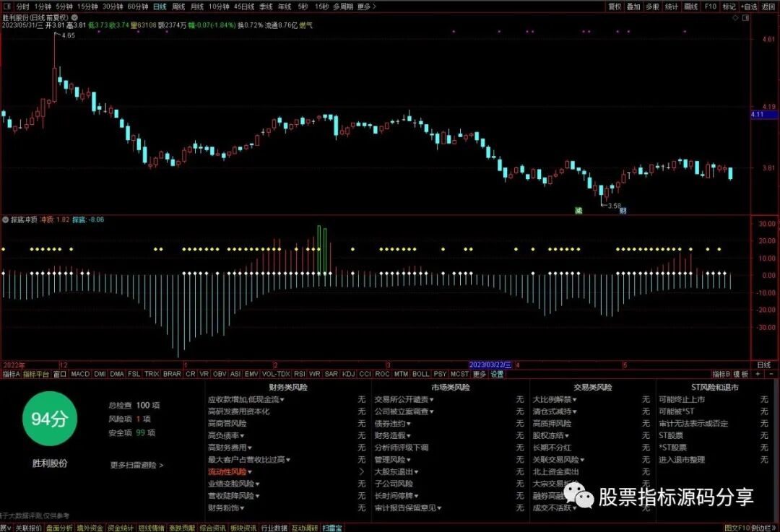
Task: Click the green 94分 score circle
Action: [50, 419]
